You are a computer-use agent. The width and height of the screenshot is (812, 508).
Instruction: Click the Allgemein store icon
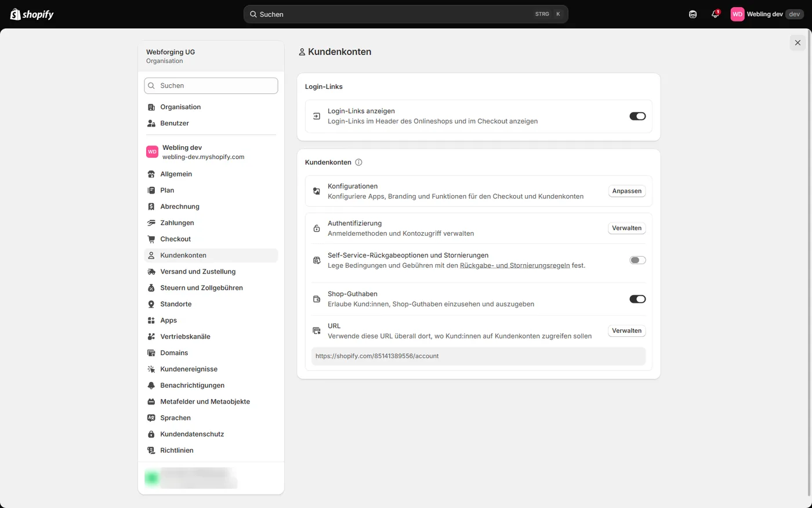click(151, 174)
